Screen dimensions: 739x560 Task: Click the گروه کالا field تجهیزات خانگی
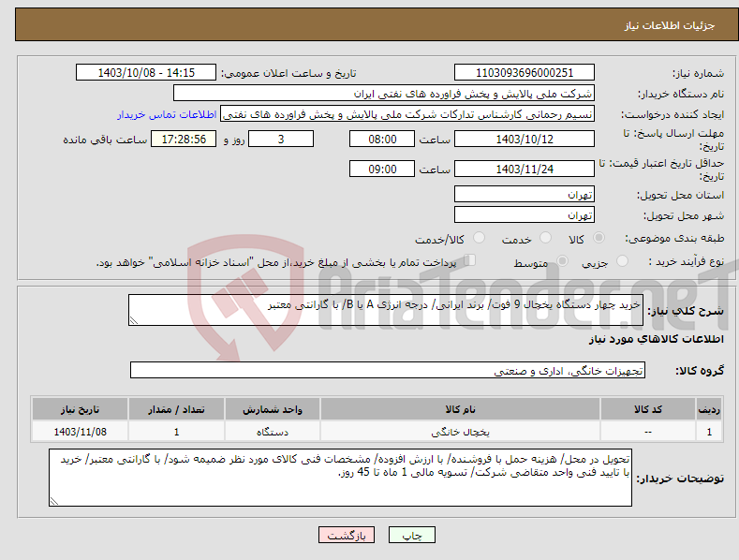(x=388, y=371)
